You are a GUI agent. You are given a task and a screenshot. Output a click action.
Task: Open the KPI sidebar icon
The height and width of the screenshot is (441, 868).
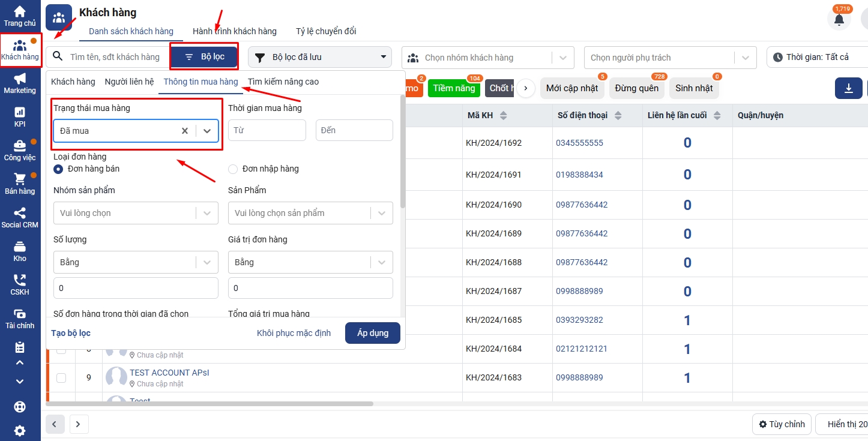click(20, 116)
